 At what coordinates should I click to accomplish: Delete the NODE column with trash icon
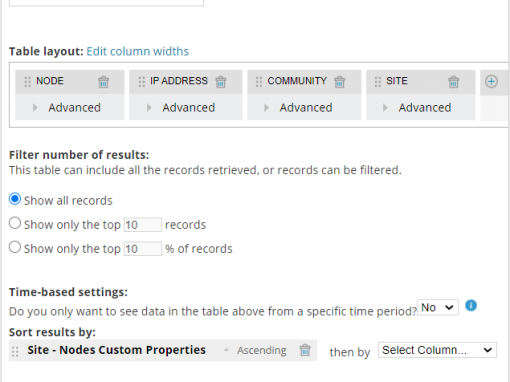click(x=103, y=82)
